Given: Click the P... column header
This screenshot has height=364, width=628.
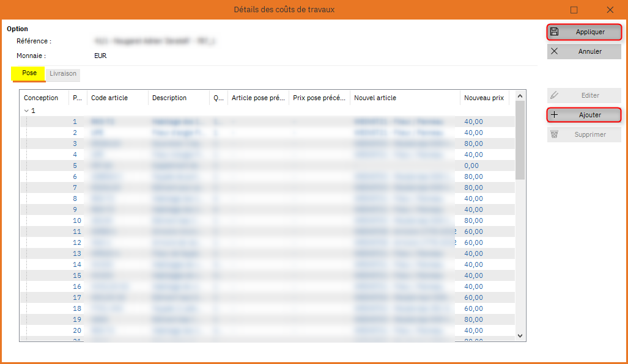Looking at the screenshot, I should (x=78, y=98).
